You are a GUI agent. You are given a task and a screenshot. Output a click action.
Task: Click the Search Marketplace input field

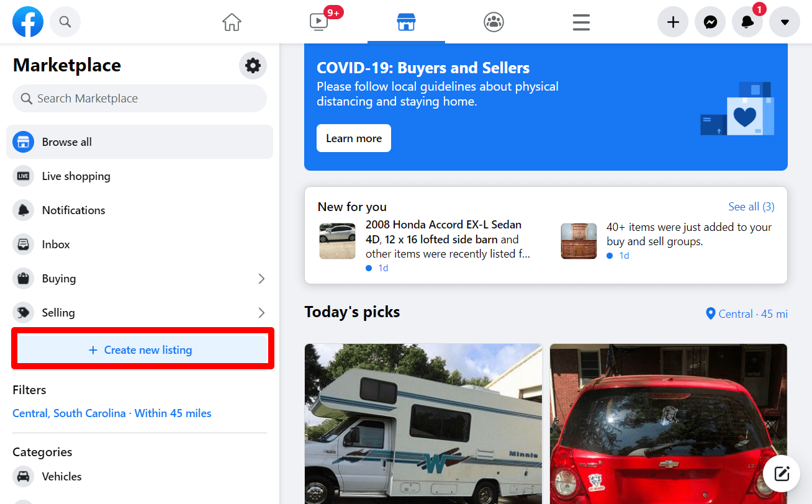click(x=139, y=98)
